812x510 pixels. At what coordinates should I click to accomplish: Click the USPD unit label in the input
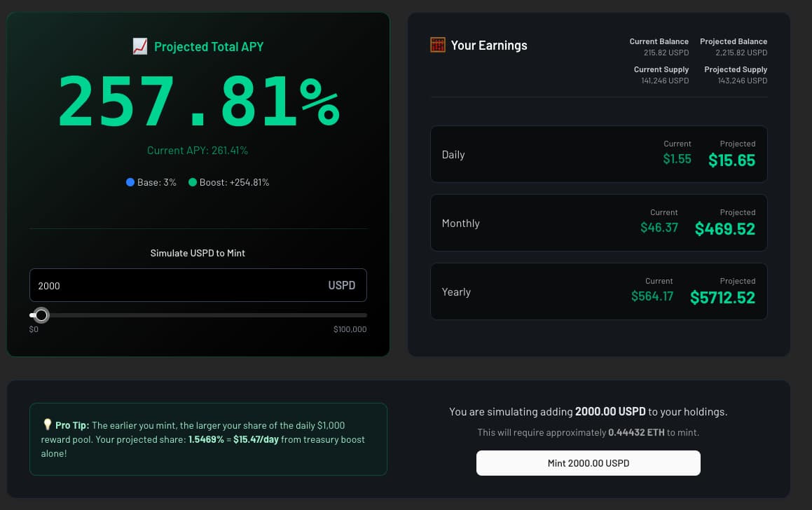(341, 285)
